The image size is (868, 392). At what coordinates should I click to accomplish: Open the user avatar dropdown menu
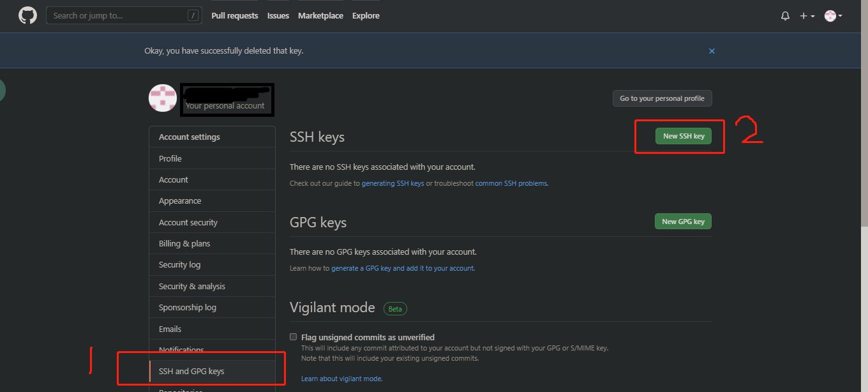point(833,16)
